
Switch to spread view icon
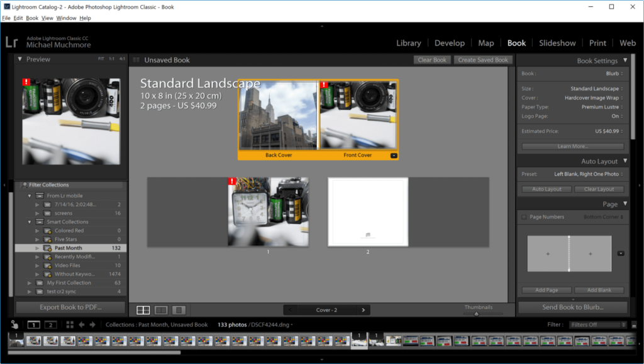[160, 310]
